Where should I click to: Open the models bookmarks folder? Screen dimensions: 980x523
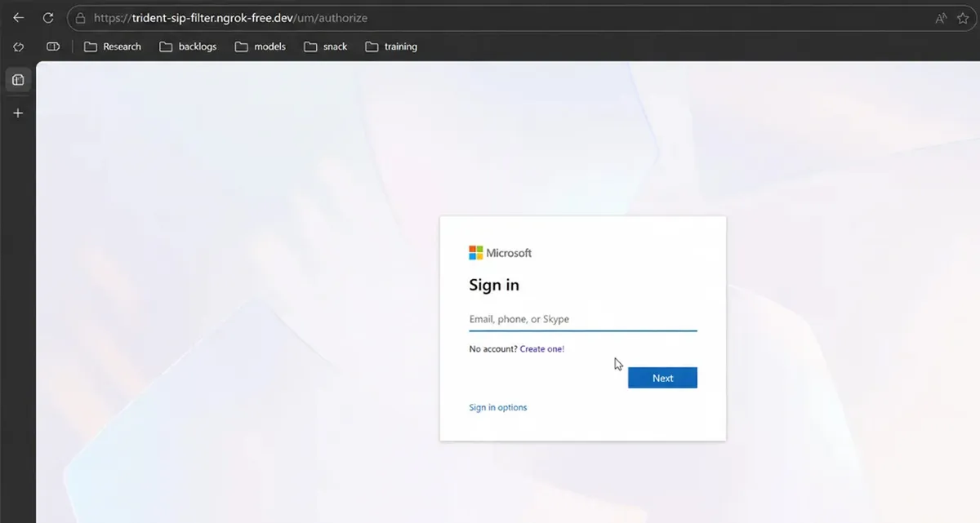260,47
